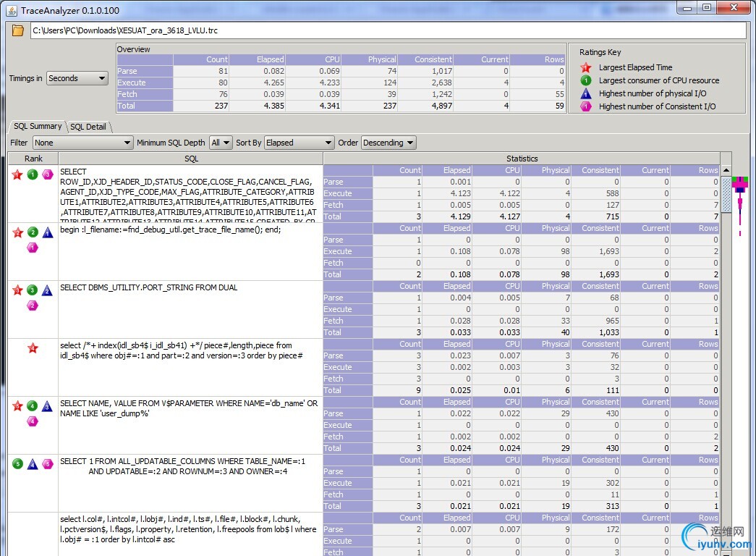Open the Minimum SQL Depth All dropdown
Viewport: 756px width, 556px height.
[x=221, y=143]
